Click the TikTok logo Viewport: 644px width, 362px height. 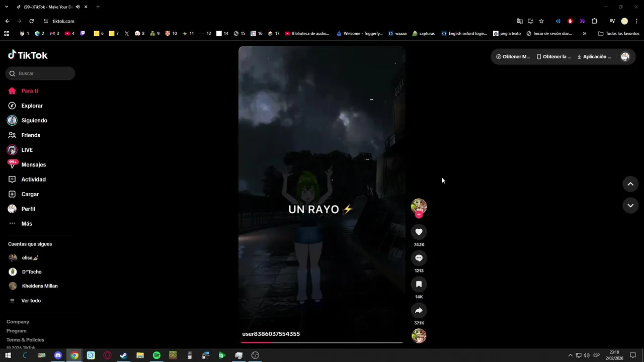(28, 55)
